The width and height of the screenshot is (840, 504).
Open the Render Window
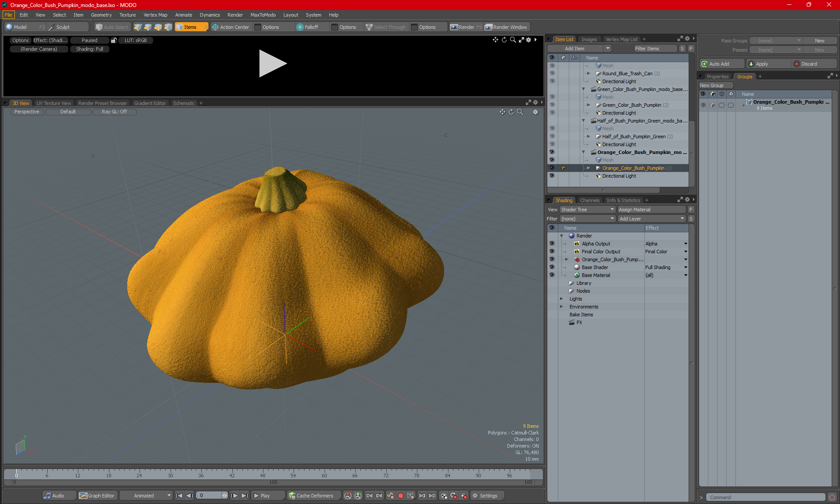pos(507,27)
